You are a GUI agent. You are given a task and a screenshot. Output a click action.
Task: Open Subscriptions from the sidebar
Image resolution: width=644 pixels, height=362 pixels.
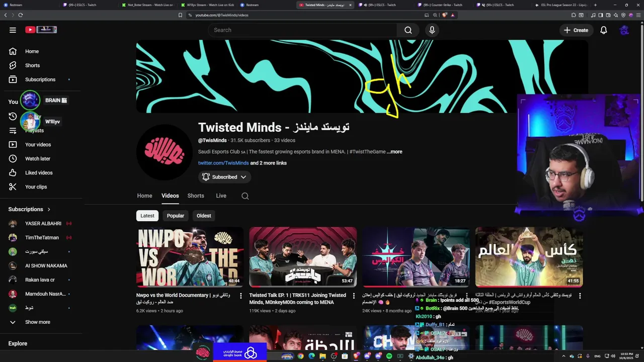40,79
